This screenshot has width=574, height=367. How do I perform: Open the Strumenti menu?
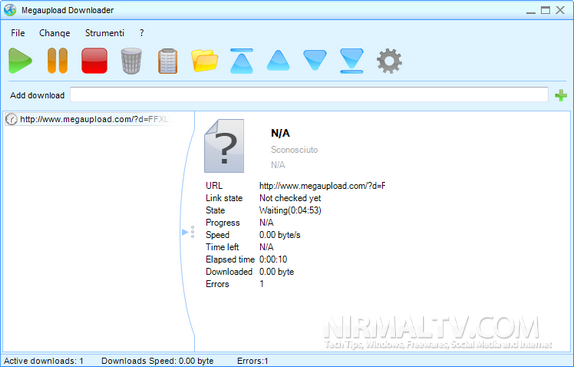point(105,33)
